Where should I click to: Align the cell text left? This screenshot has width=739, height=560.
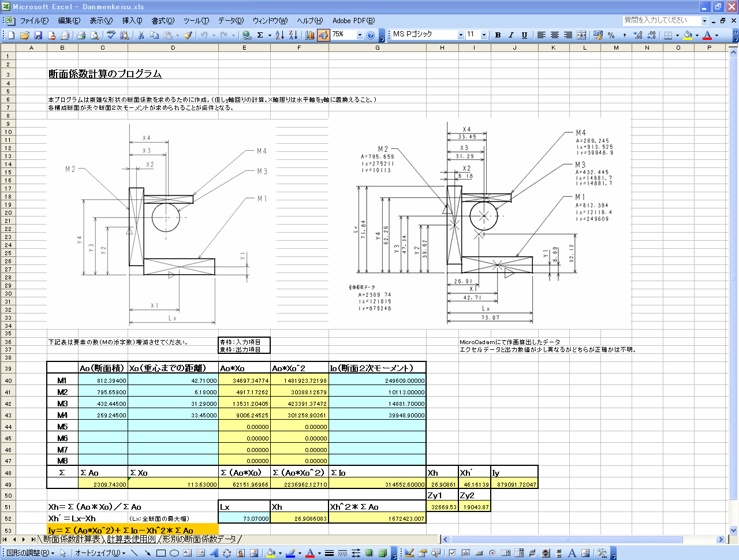click(x=542, y=35)
